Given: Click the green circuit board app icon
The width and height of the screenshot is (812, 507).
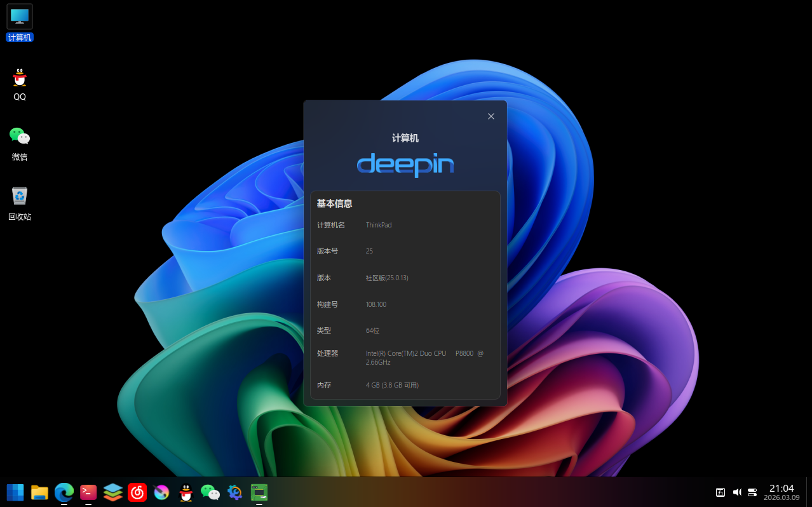Looking at the screenshot, I should click(x=259, y=492).
